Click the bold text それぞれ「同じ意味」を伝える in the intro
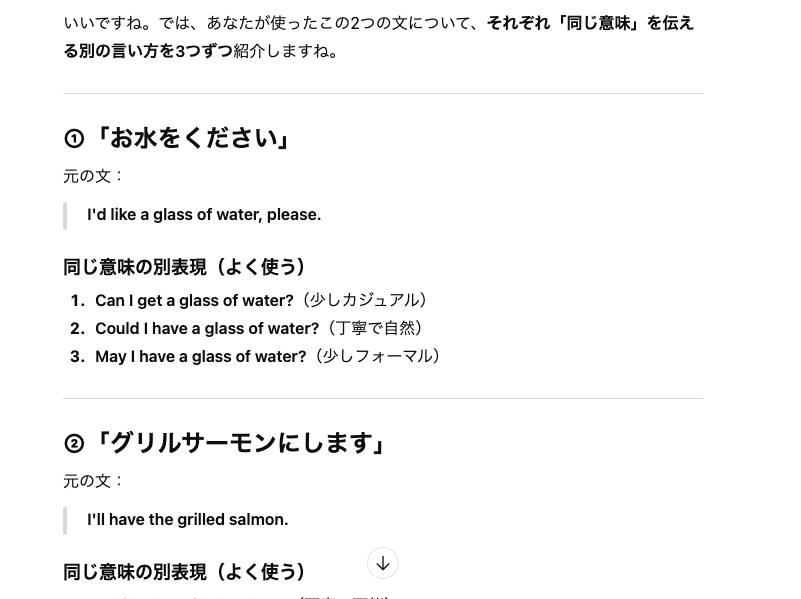801x599 pixels. [590, 23]
